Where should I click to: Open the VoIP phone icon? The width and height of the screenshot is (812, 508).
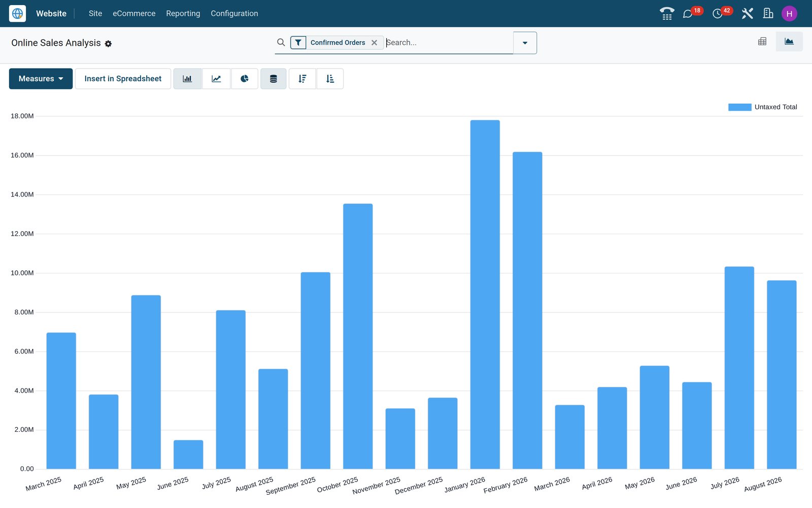coord(667,14)
